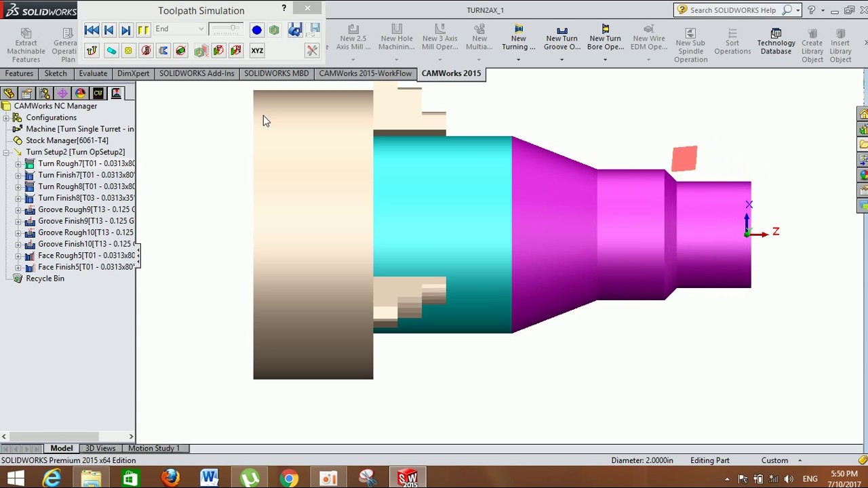Click New Wire EDM Operation
Image resolution: width=868 pixels, height=488 pixels.
[x=649, y=38]
